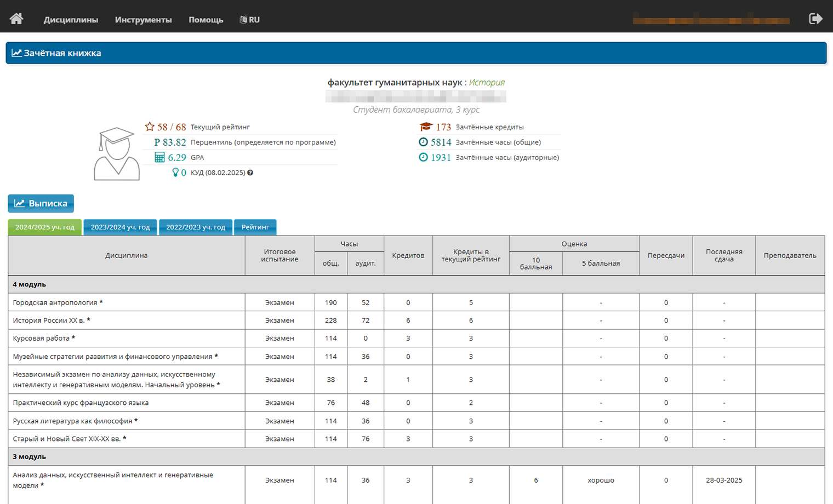Open the RU language selector
Image resolution: width=833 pixels, height=504 pixels.
coord(250,20)
